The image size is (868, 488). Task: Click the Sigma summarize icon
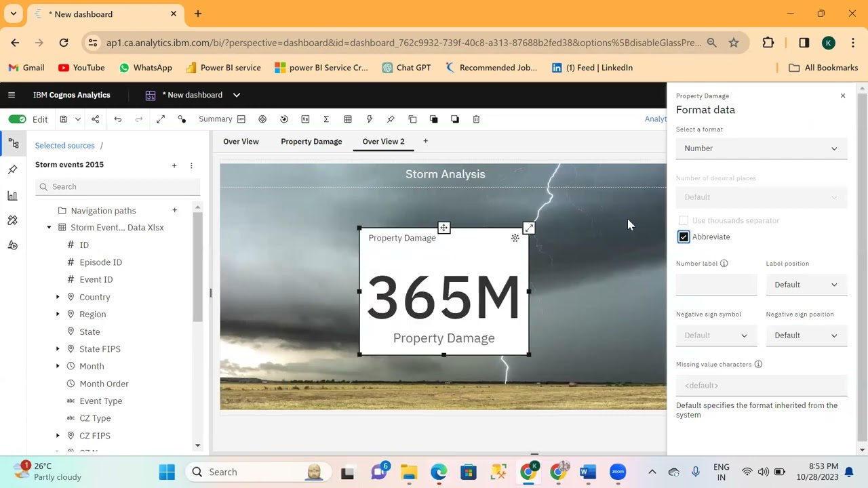pos(326,119)
